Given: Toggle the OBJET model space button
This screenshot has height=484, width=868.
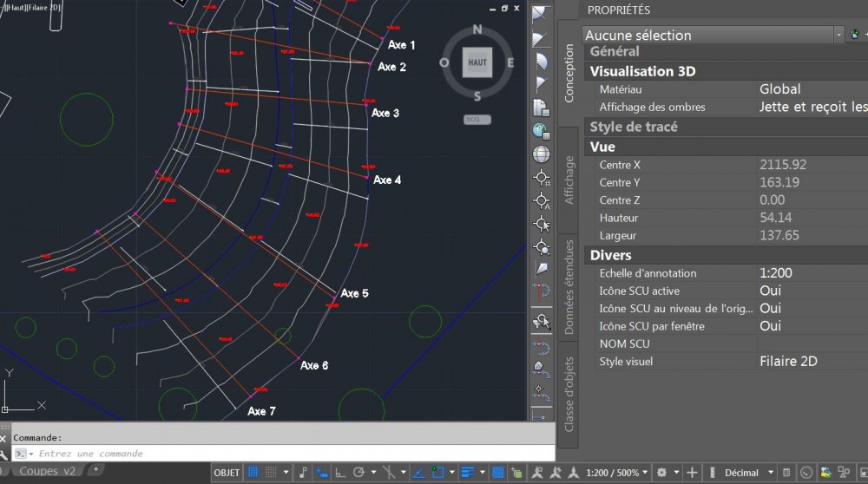Looking at the screenshot, I should click(x=227, y=473).
